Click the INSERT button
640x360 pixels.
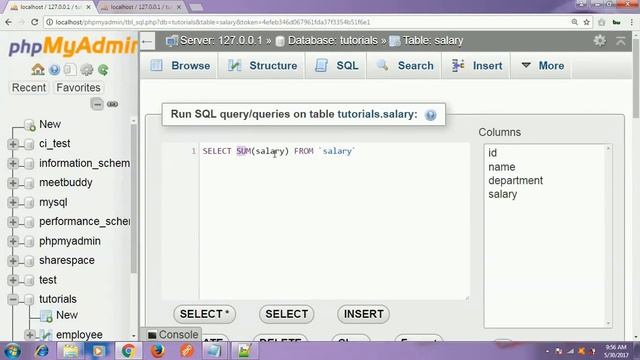(x=363, y=314)
